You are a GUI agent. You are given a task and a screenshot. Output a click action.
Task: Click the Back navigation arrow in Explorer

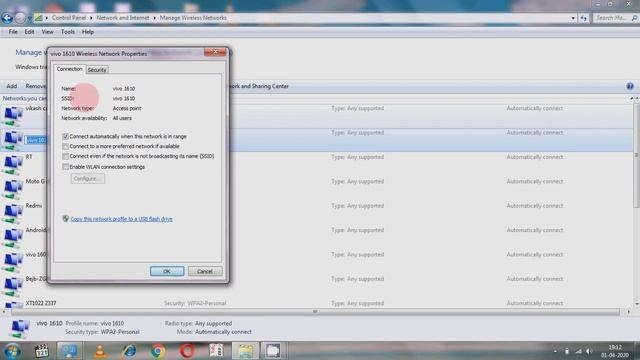(7, 18)
